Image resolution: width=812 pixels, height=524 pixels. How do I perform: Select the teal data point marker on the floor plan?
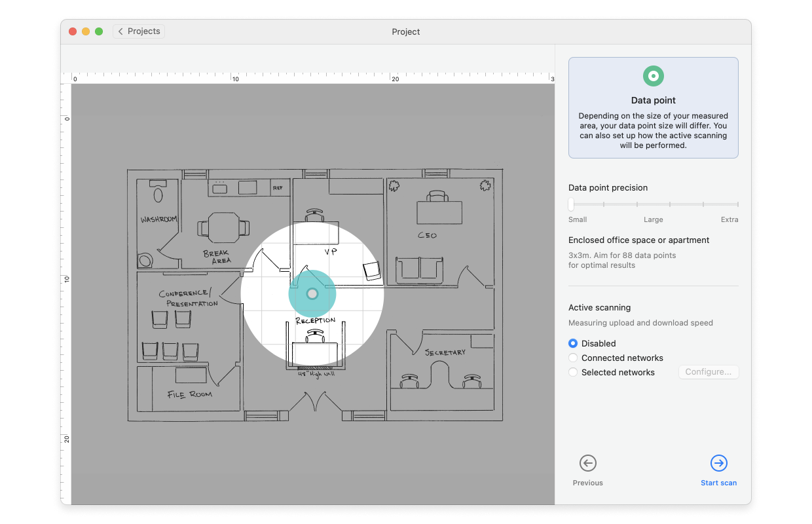coord(312,293)
